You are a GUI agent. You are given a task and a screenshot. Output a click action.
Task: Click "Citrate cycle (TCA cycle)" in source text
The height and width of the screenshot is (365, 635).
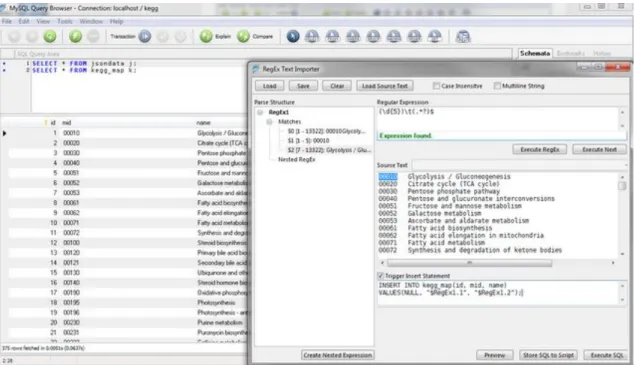click(454, 184)
